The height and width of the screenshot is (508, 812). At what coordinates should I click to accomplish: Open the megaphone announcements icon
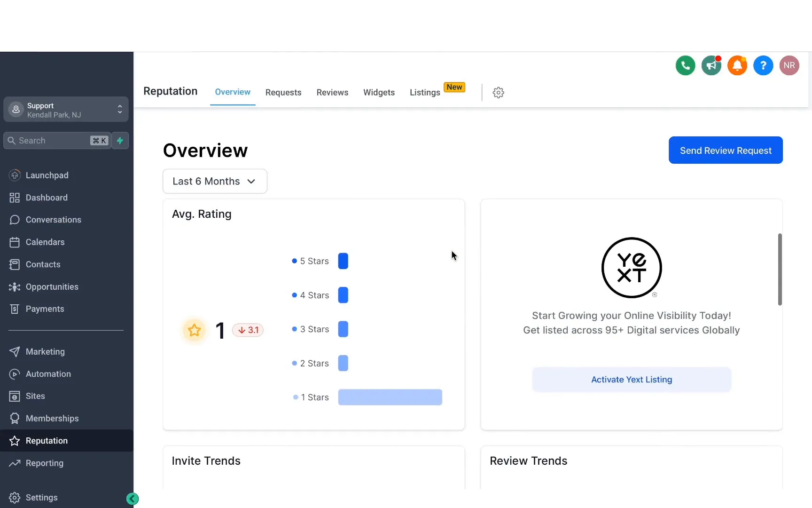(711, 65)
